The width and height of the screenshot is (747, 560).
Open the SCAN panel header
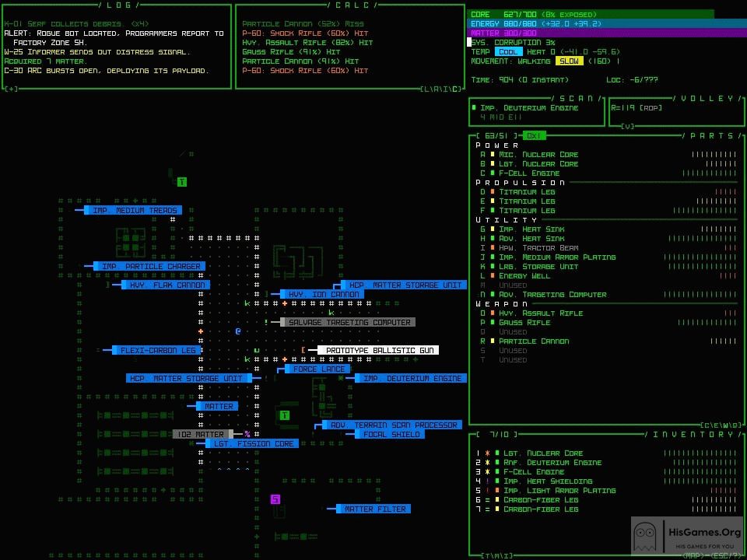pos(577,98)
